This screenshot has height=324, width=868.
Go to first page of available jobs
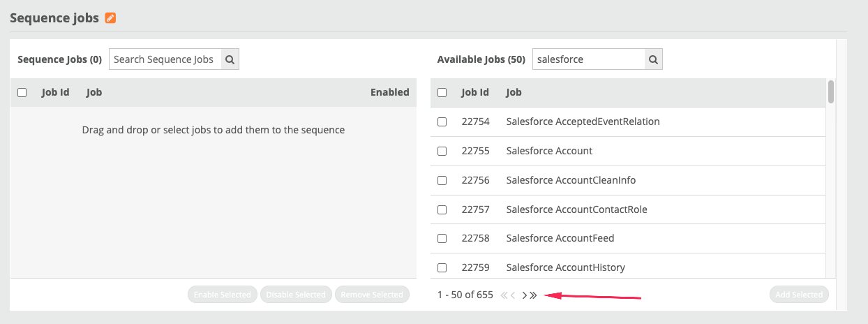[x=504, y=295]
